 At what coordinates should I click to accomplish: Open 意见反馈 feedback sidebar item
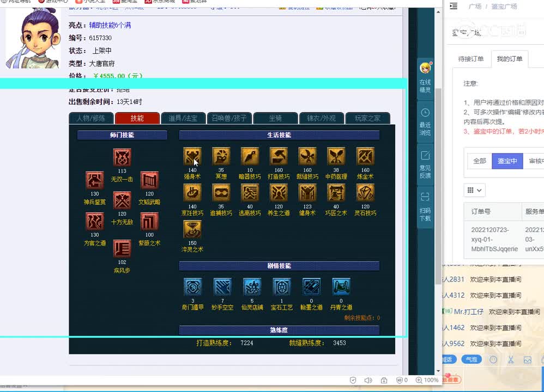pyautogui.click(x=425, y=164)
